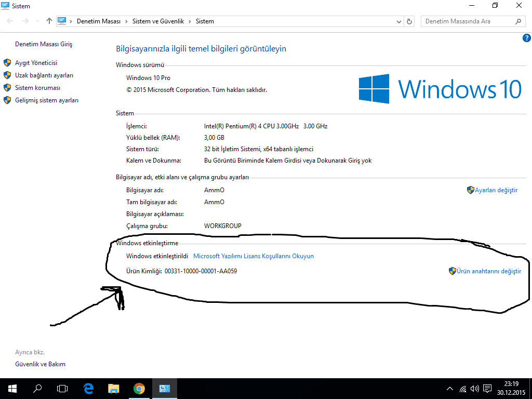
Task: Open Aygıt Yöneticisi link
Action: click(x=36, y=63)
